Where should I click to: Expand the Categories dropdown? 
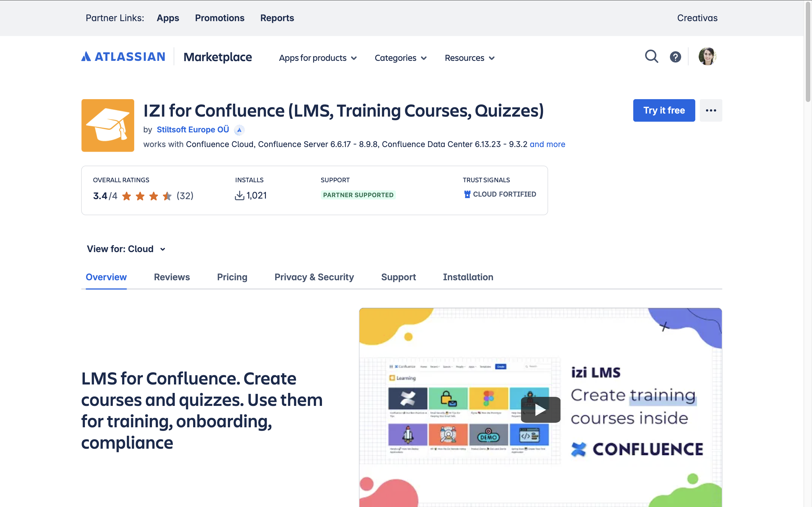click(400, 58)
